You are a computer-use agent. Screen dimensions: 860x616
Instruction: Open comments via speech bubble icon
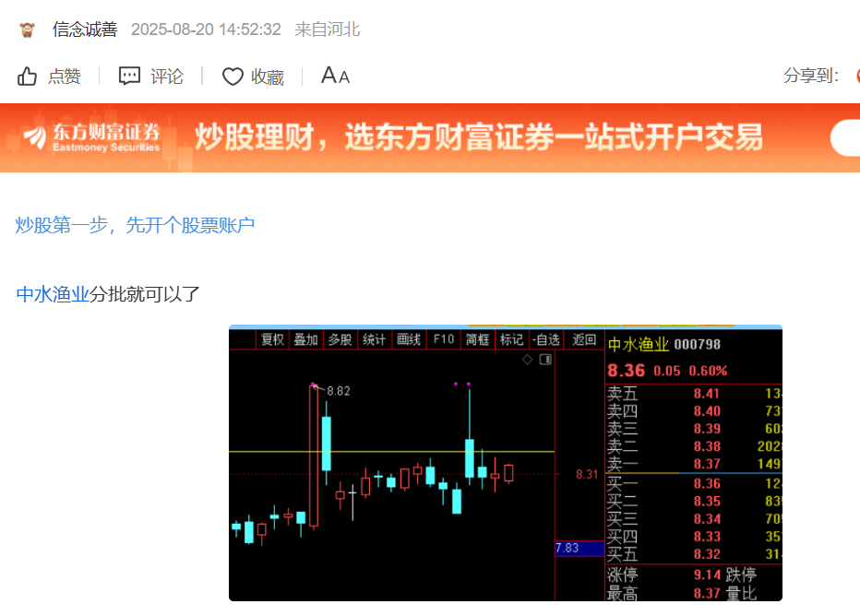click(129, 76)
